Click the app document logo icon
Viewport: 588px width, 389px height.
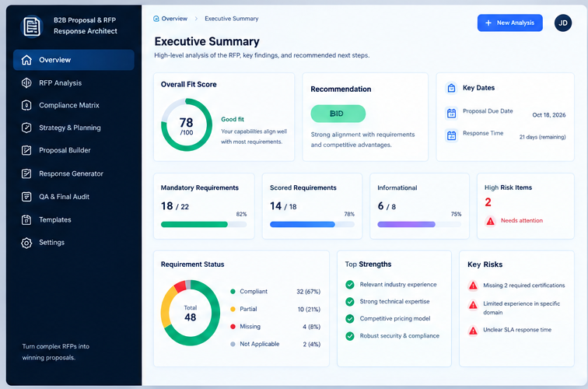[31, 26]
